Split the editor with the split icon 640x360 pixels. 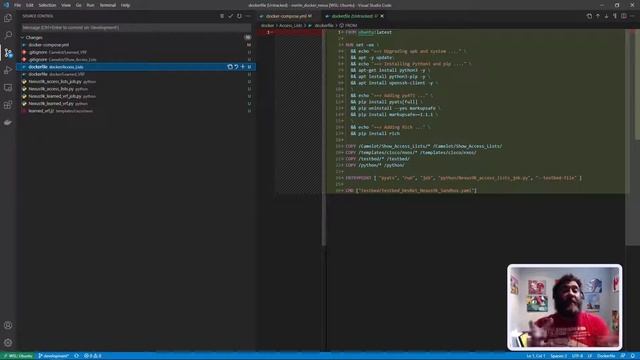point(624,16)
